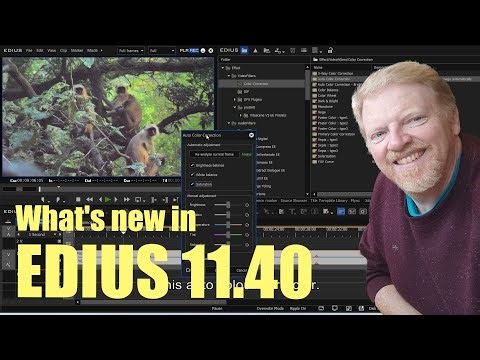
Task: Click the 1 Second timeline scale setting
Action: coord(37,235)
